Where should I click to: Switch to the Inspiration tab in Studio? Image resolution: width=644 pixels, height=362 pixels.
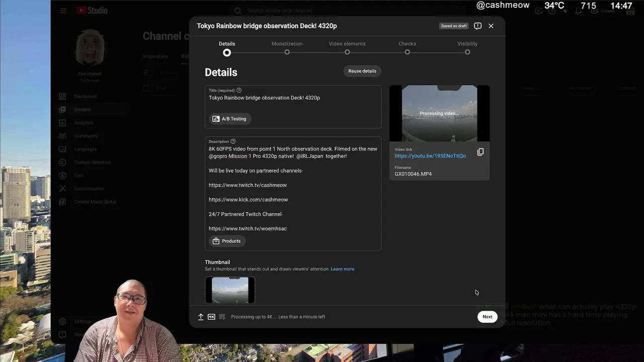155,56
